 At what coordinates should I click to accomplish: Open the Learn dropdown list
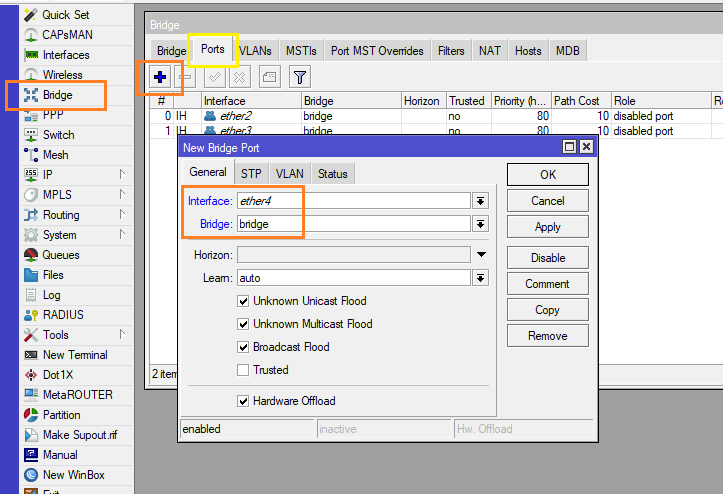481,278
